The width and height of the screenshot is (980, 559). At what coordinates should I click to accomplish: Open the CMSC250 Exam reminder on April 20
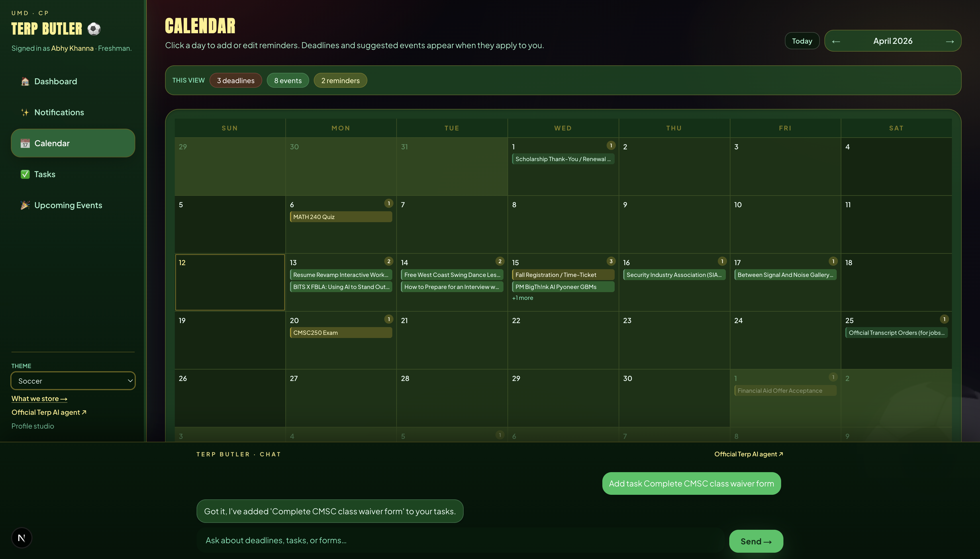coord(340,333)
